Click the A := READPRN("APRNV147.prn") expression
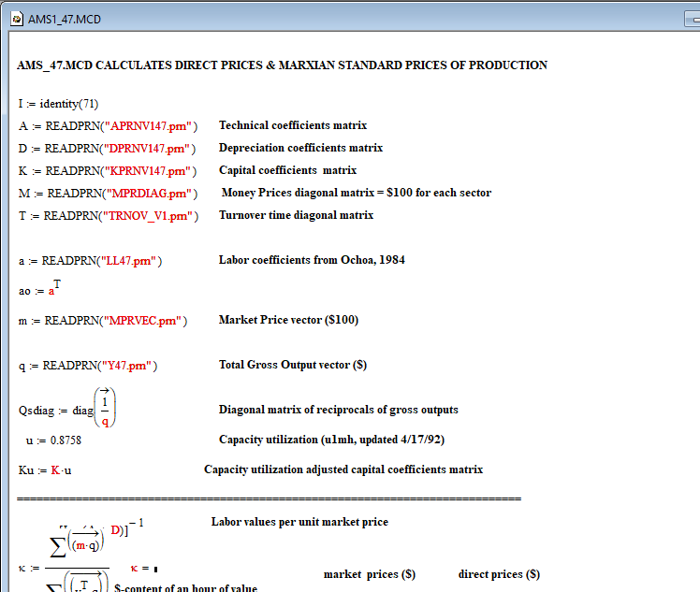This screenshot has width=700, height=592. point(108,126)
